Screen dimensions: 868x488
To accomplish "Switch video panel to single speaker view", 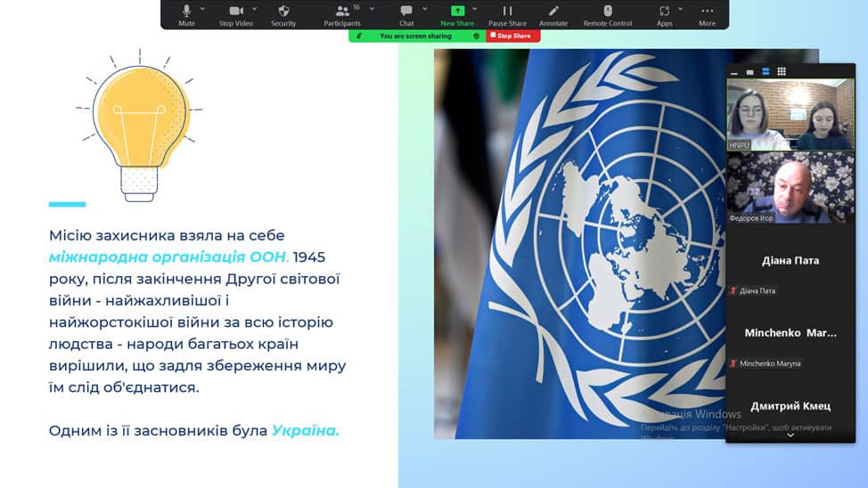I will 749,72.
